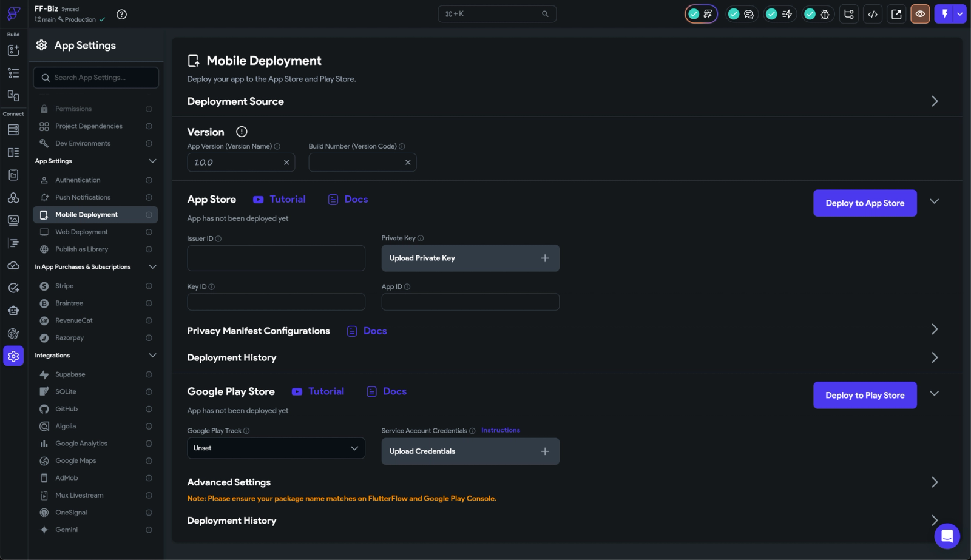Open Supabase integration settings
Screen dimensions: 971x560
95,374
